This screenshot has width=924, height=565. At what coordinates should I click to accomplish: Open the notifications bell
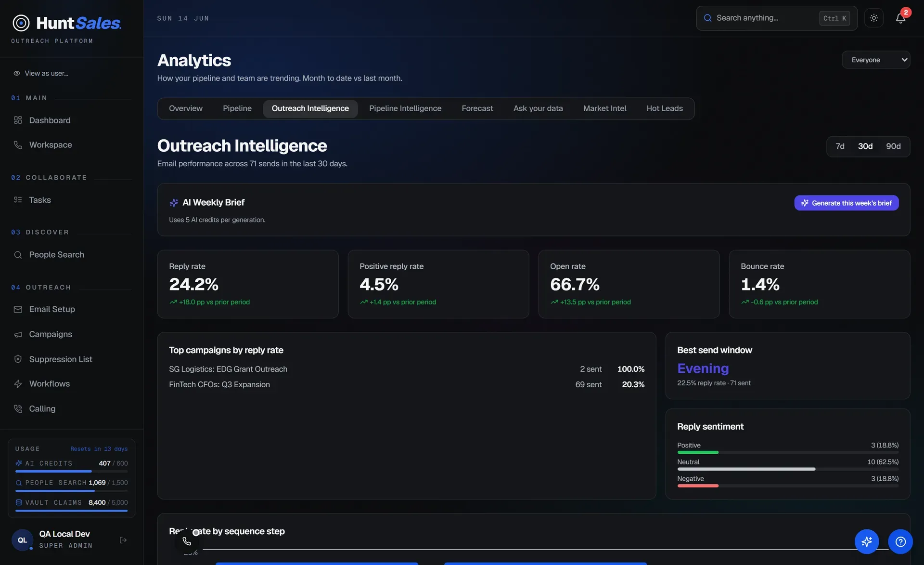[x=900, y=18]
